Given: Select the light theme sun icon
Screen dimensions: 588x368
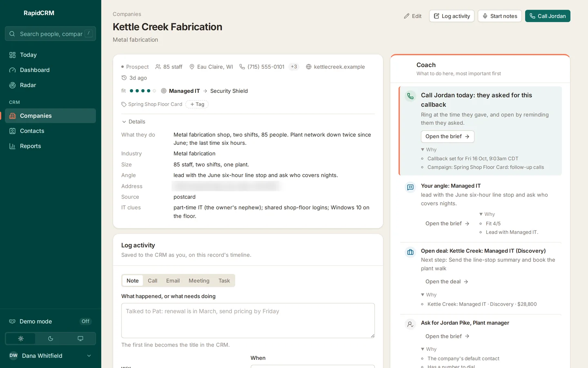Looking at the screenshot, I should (x=21, y=339).
